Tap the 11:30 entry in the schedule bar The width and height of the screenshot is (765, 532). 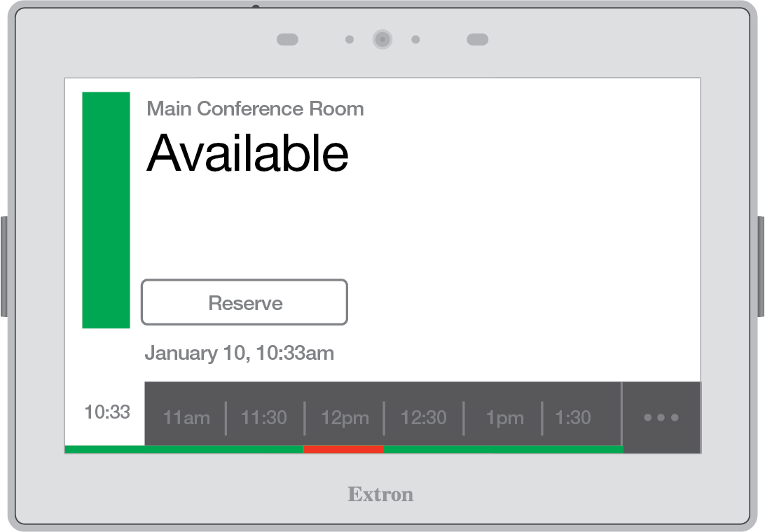pos(265,417)
